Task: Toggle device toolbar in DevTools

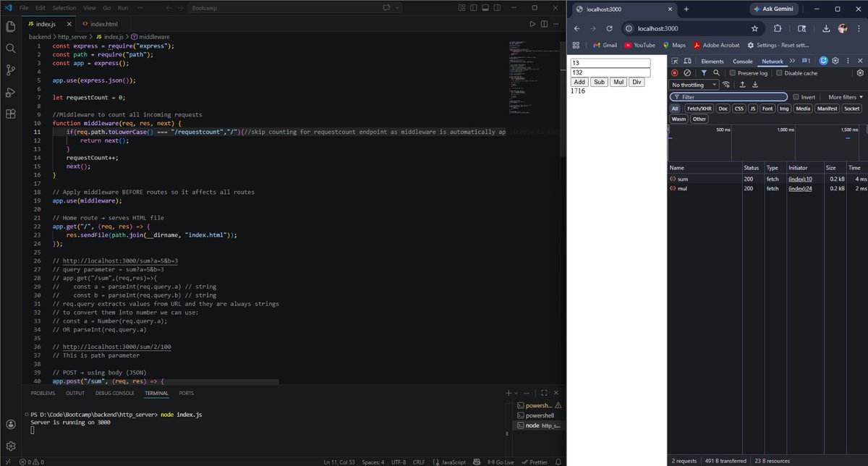Action: click(x=687, y=62)
